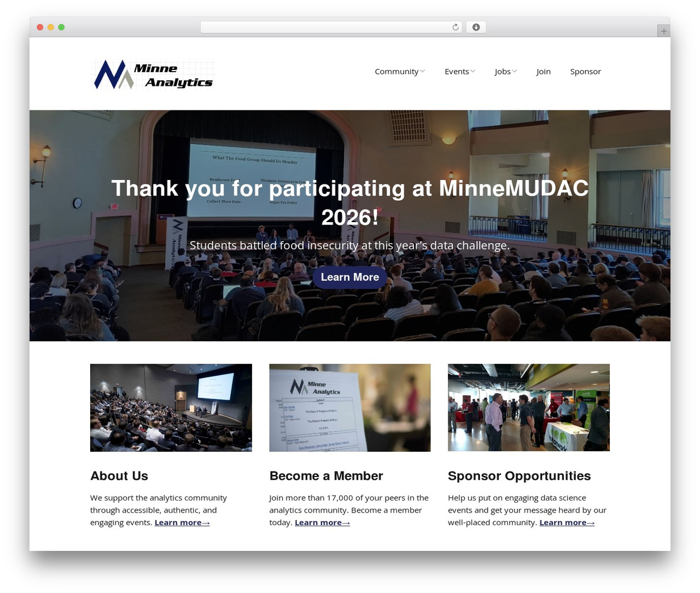Follow Learn more link under About Us
The width and height of the screenshot is (700, 593).
point(182,522)
